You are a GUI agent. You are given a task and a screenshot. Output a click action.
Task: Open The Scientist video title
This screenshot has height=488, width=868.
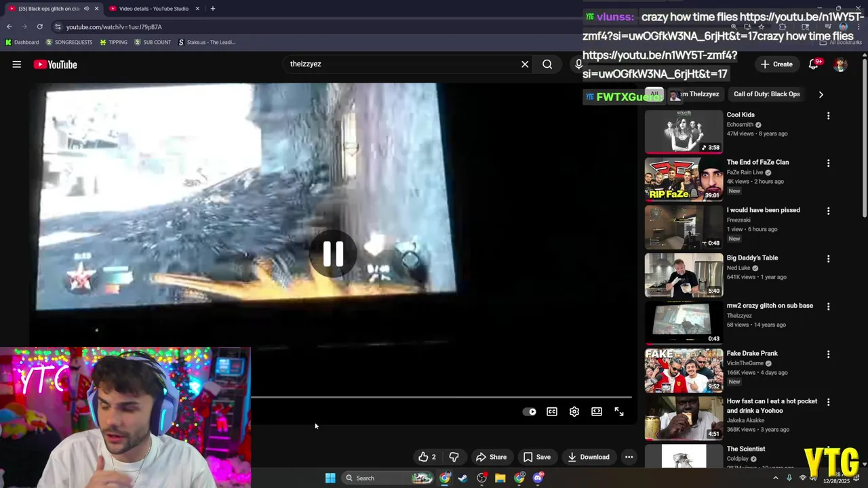click(746, 449)
